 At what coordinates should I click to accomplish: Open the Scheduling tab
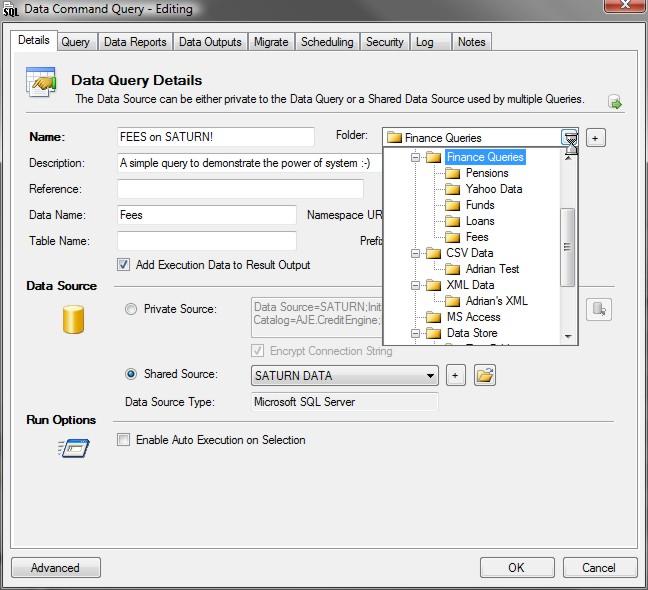(x=327, y=42)
